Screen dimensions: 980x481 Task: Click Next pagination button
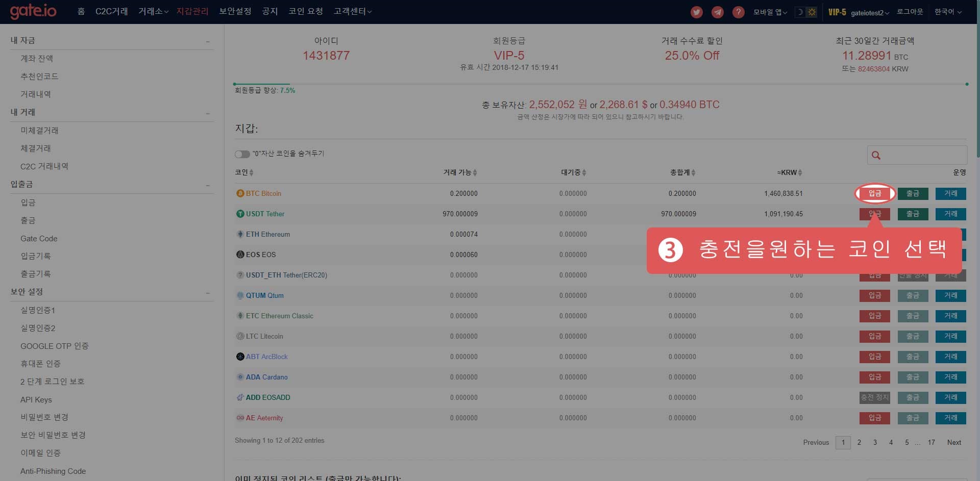[x=954, y=442]
